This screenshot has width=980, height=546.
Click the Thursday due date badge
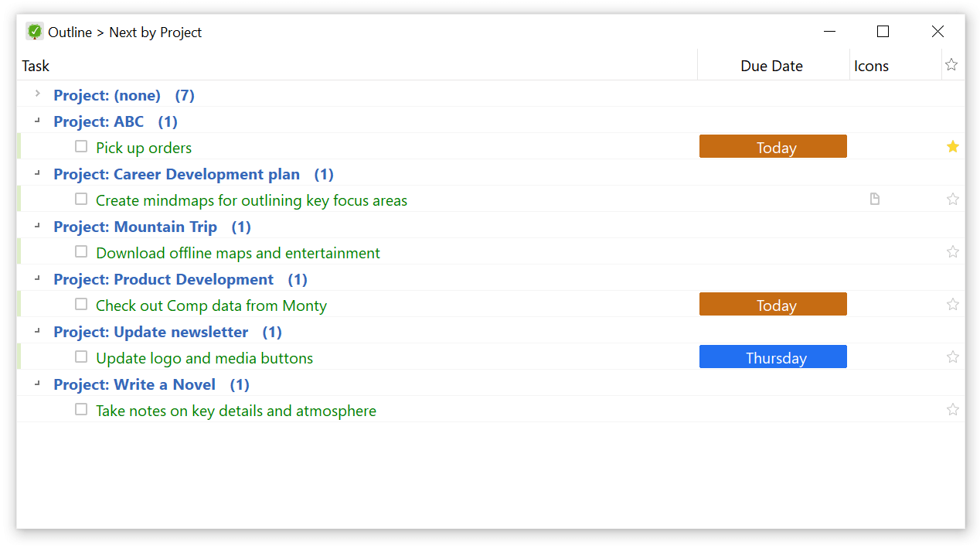tap(773, 357)
